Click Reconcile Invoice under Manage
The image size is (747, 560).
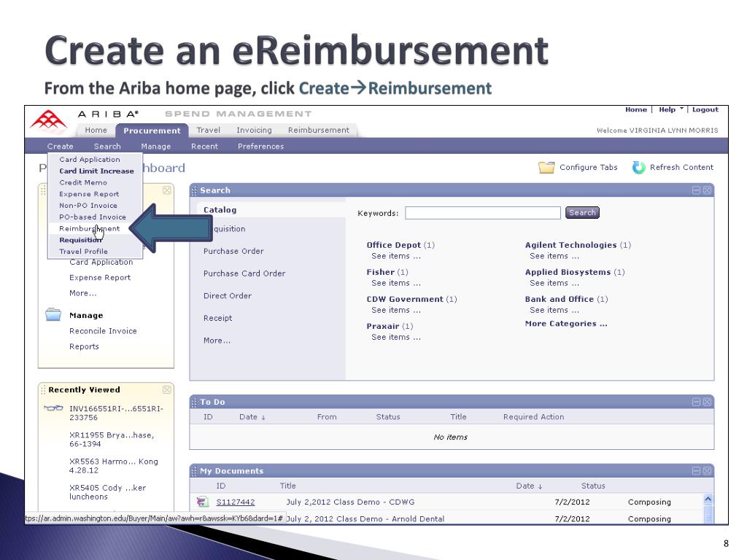tap(103, 331)
